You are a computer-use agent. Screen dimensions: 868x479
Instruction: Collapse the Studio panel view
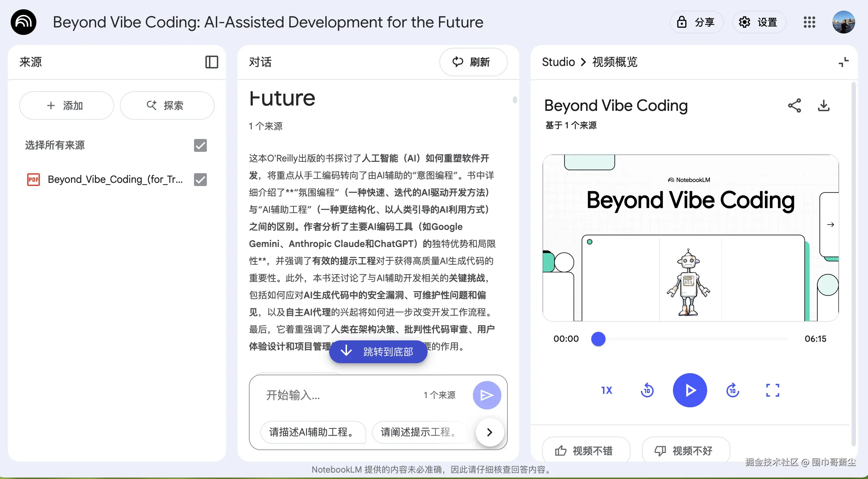(844, 62)
